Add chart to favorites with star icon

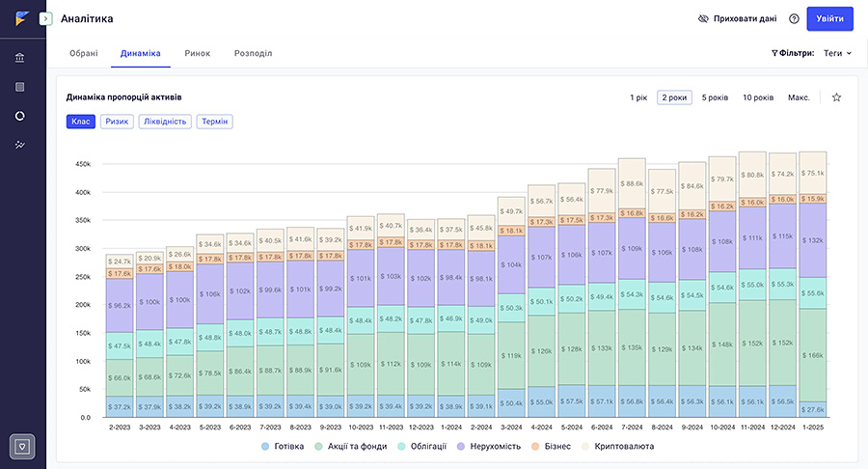836,97
